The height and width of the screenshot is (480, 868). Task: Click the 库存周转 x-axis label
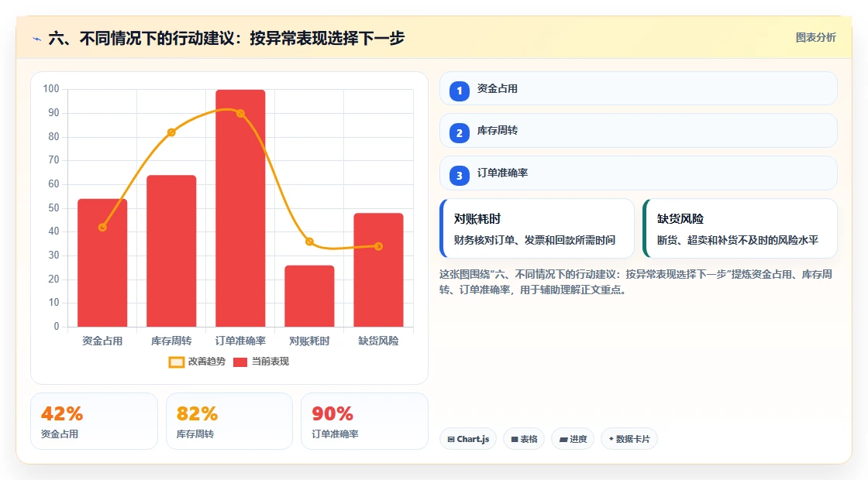[x=171, y=341]
